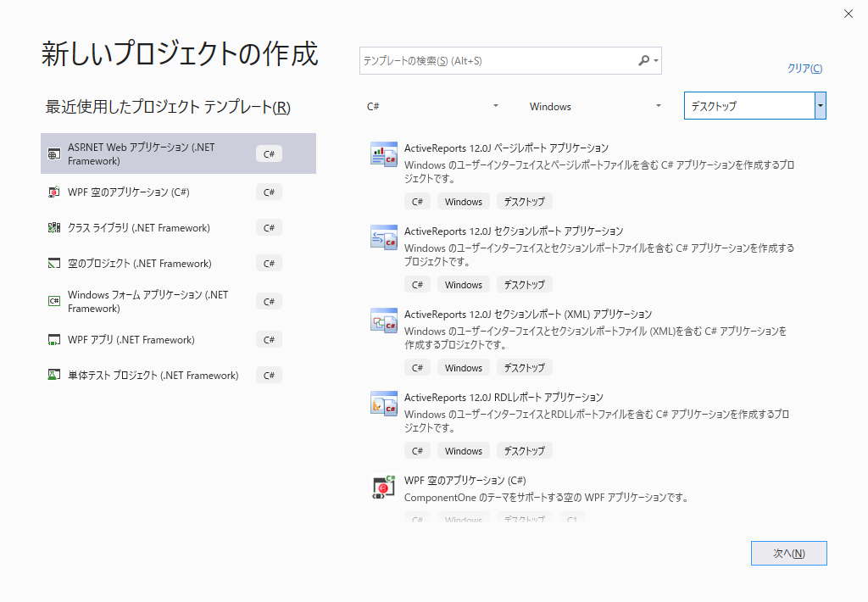Choose WPF 空のアプリケーション (C#) in results list
Screen dimensions: 868x602
pos(465,480)
